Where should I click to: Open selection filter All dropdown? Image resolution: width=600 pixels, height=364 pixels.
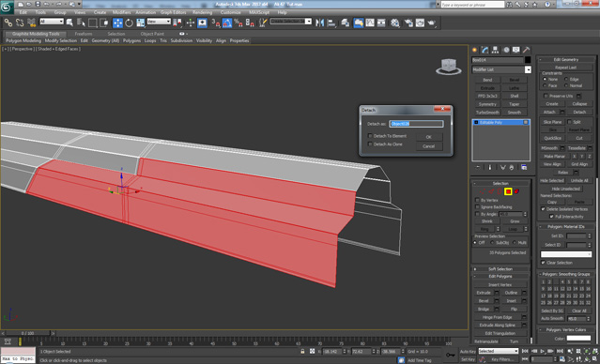coord(52,22)
